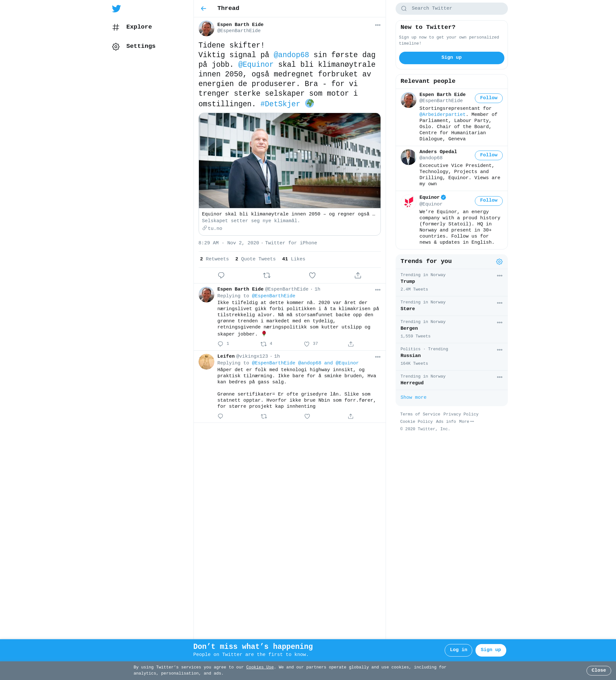Viewport: 616px width, 680px height.
Task: Open more options for Trump trend
Action: click(500, 275)
